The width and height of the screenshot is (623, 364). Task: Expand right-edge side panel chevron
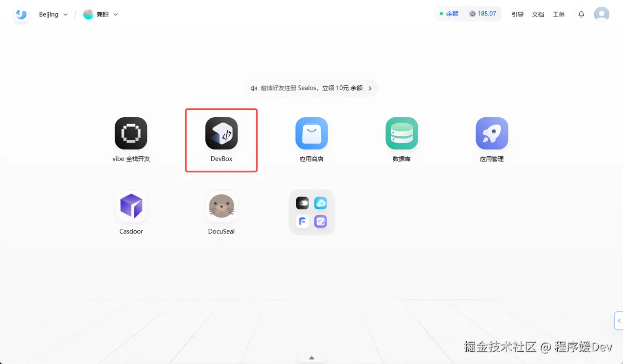[619, 321]
